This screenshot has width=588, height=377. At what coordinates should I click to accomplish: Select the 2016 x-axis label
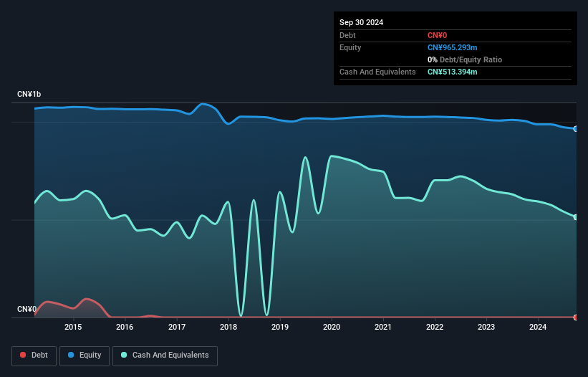125,327
